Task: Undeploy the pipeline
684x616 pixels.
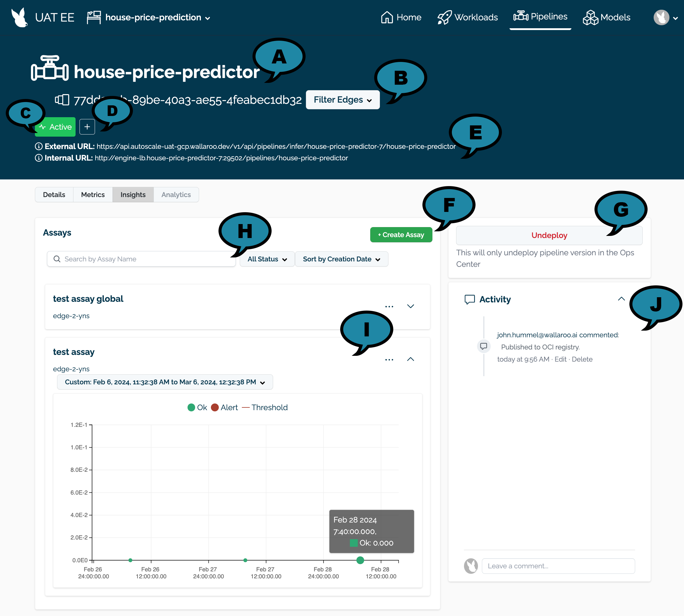Action: (549, 235)
